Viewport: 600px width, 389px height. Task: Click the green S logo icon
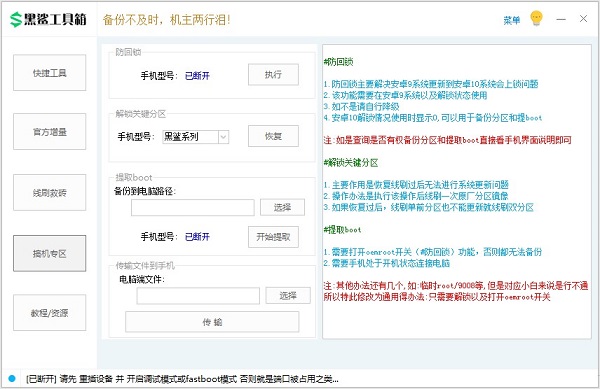[16, 20]
